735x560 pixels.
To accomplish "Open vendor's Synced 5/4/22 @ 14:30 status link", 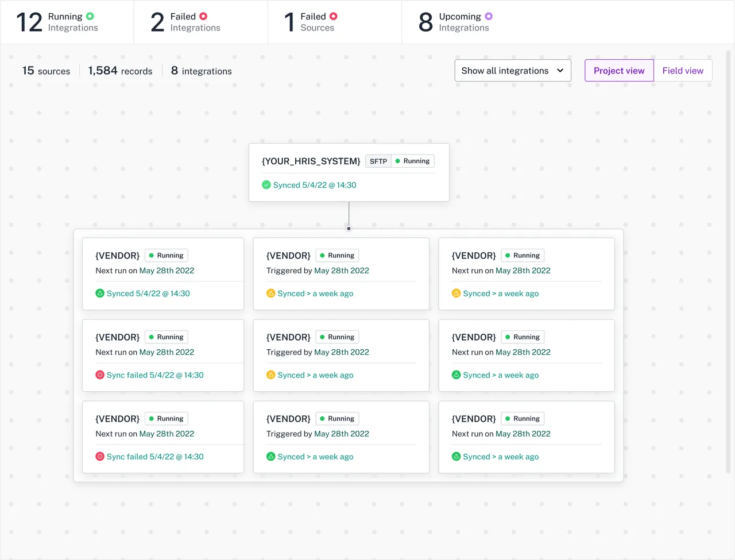I will point(148,293).
